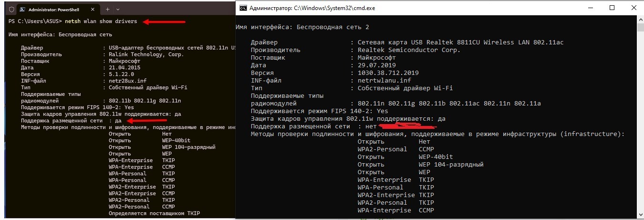644x220 pixels.
Task: Close the cmd.exe window
Action: point(634,7)
